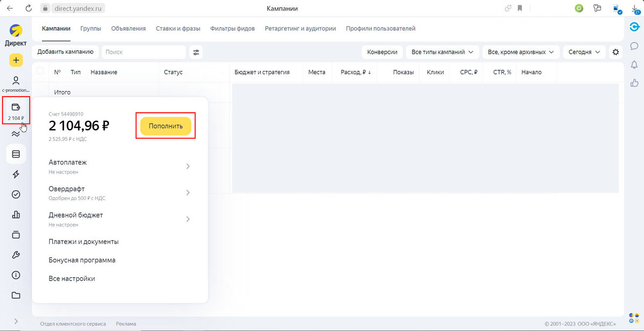This screenshot has height=331, width=644.
Task: Toggle the select-all campaigns checkbox
Action: (40, 71)
